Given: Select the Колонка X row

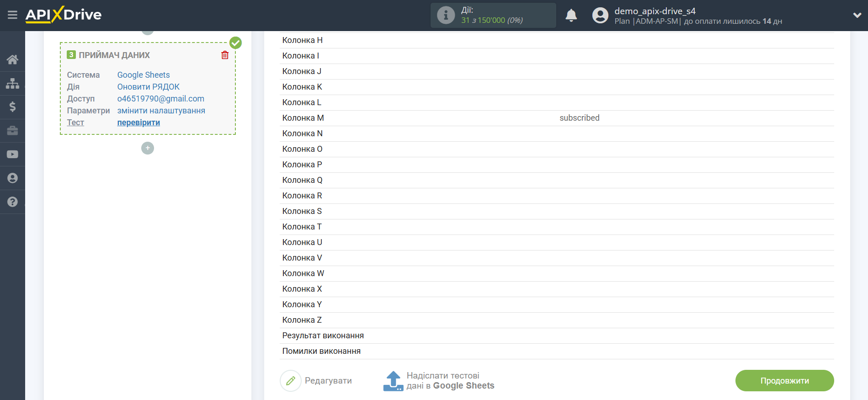Looking at the screenshot, I should tap(557, 289).
